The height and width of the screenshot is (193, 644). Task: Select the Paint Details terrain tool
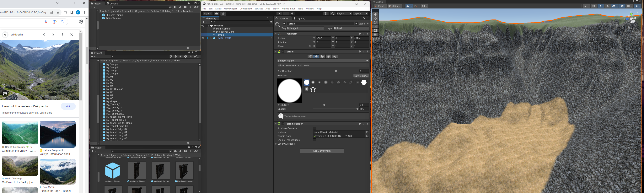tap(329, 56)
